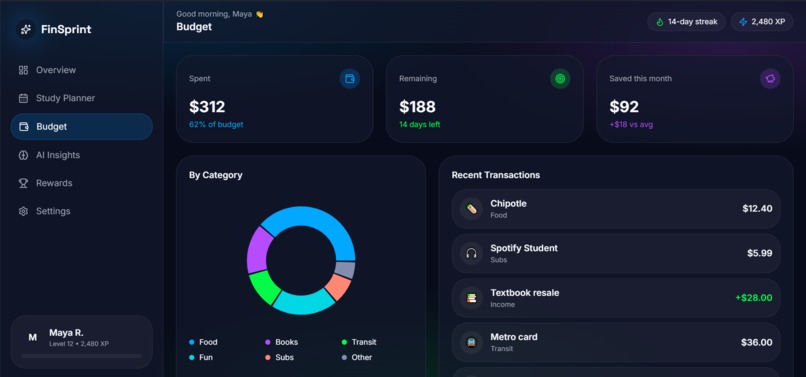Click the $12.40 Chipotle amount
Image resolution: width=806 pixels, height=377 pixels.
click(757, 209)
